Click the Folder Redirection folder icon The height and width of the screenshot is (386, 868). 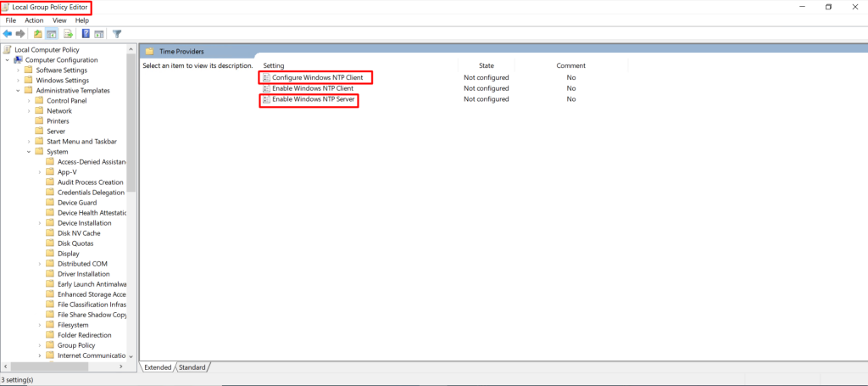(x=50, y=335)
